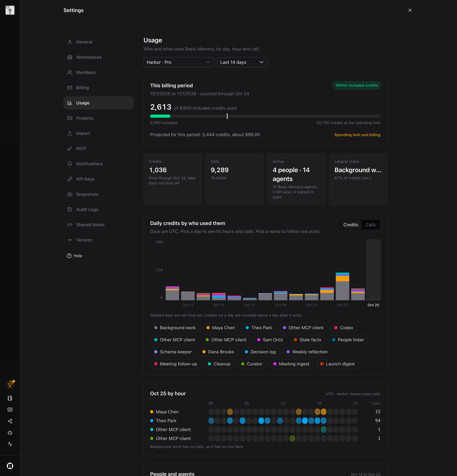Switch daily chart to Credits
This screenshot has height=476, width=457.
click(350, 225)
